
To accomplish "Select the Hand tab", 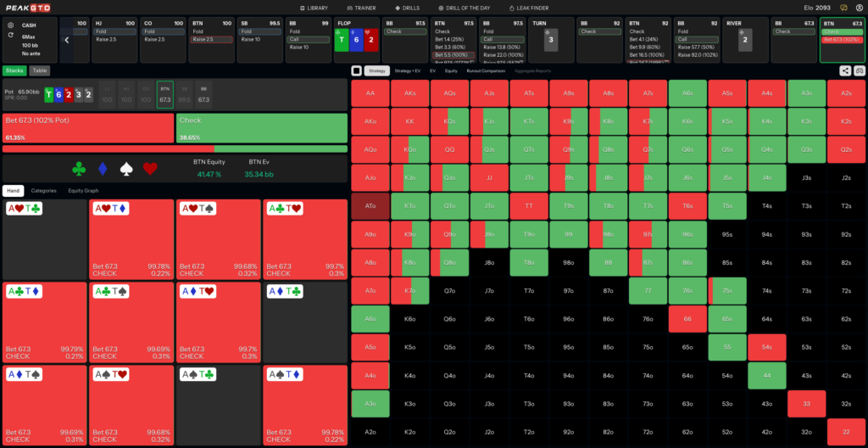I will coord(14,191).
